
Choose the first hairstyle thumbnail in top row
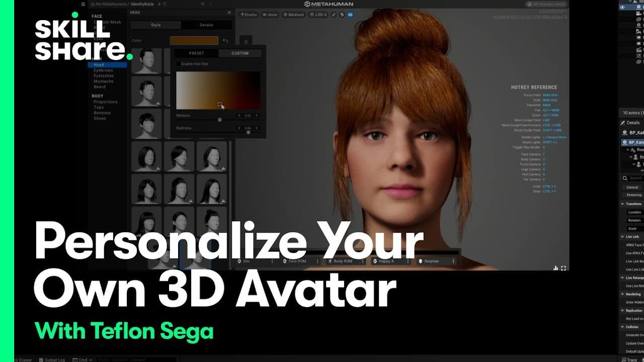point(146,61)
